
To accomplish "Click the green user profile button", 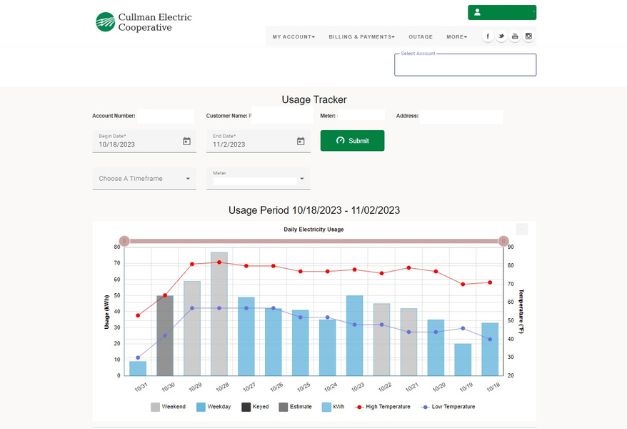I will point(501,13).
